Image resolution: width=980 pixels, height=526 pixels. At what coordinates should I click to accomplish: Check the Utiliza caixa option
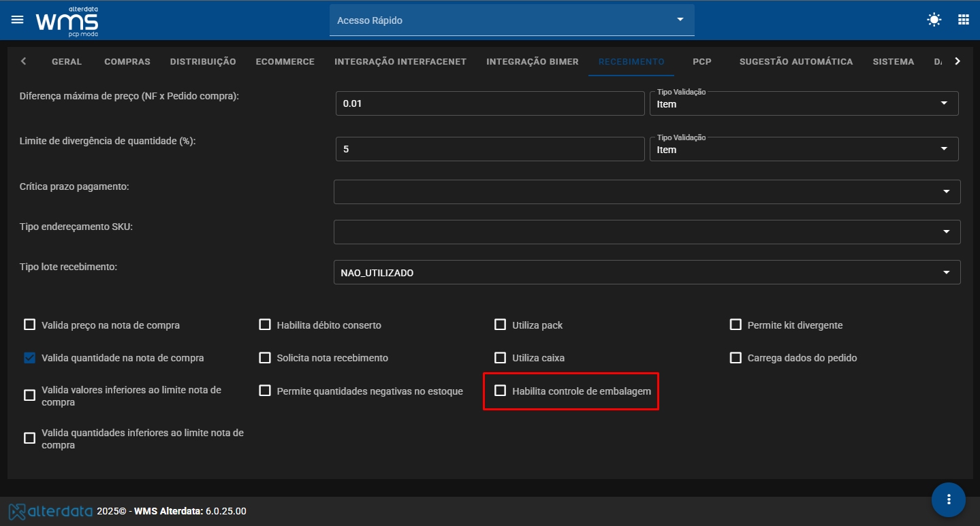501,357
